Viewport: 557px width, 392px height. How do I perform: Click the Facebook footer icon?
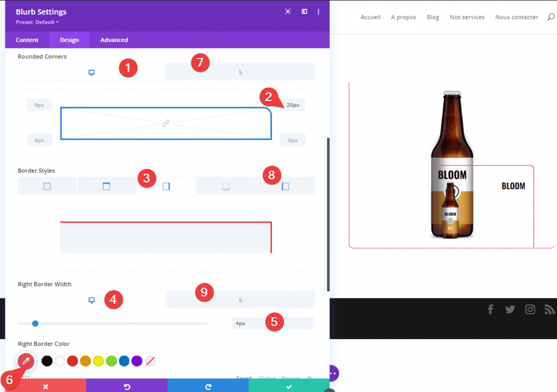pyautogui.click(x=491, y=309)
